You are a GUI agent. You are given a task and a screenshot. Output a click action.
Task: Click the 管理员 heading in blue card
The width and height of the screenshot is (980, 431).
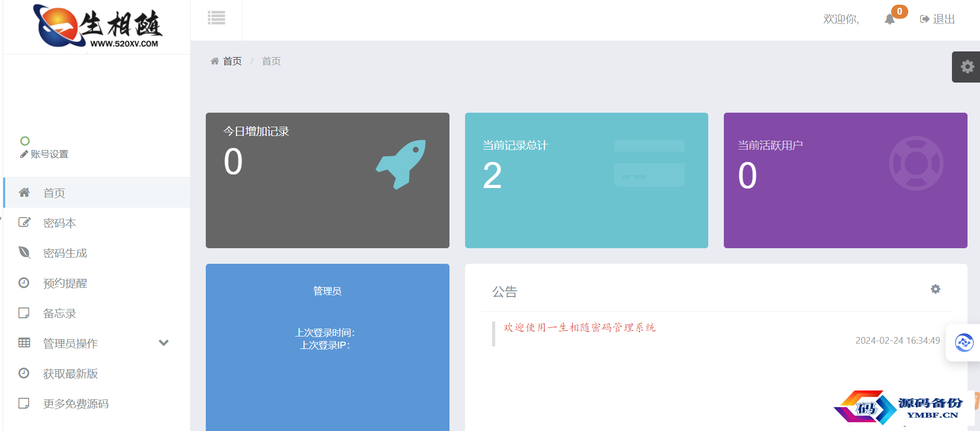[327, 291]
